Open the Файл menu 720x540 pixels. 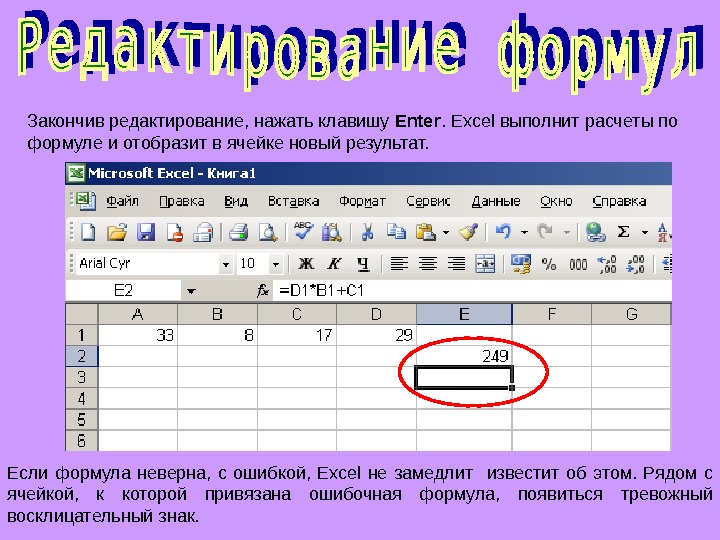click(122, 201)
